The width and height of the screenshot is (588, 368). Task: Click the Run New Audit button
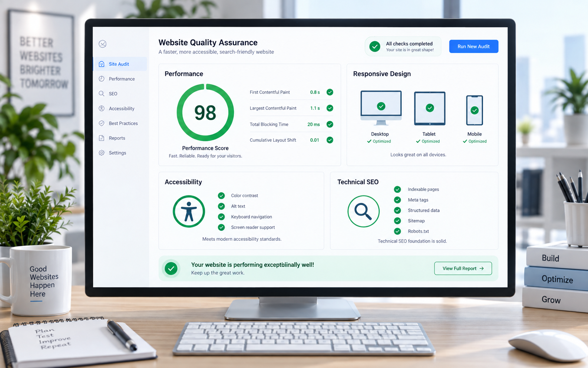click(474, 46)
